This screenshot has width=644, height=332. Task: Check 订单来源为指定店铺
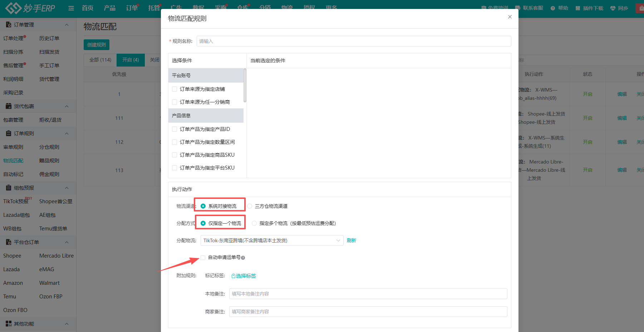coord(174,89)
